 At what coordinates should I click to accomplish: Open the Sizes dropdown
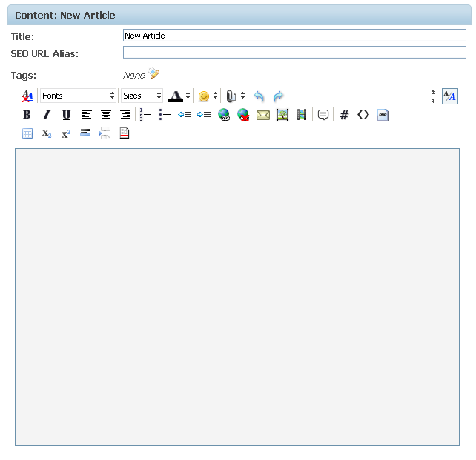pos(142,96)
